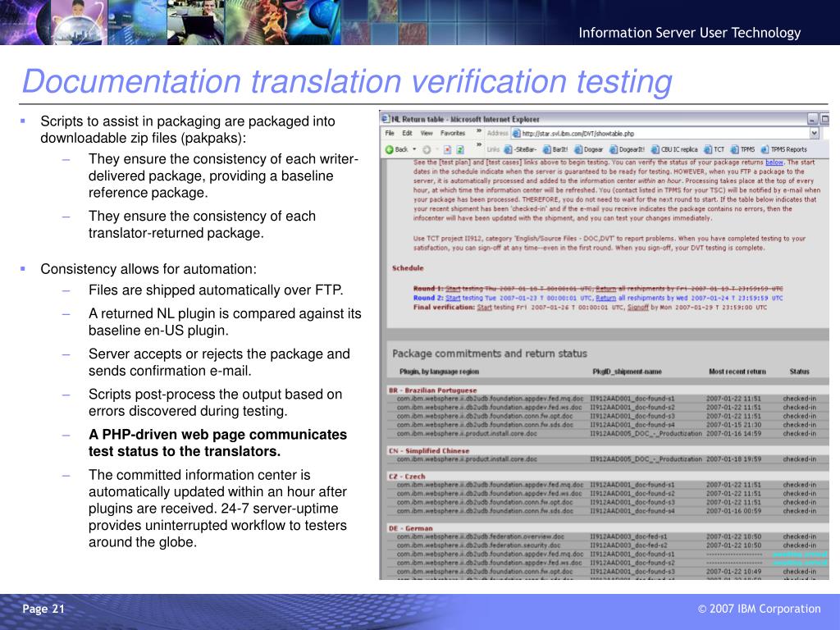Viewport: 840px width, 630px height.
Task: Click the green Refresh page icon
Action: (460, 149)
